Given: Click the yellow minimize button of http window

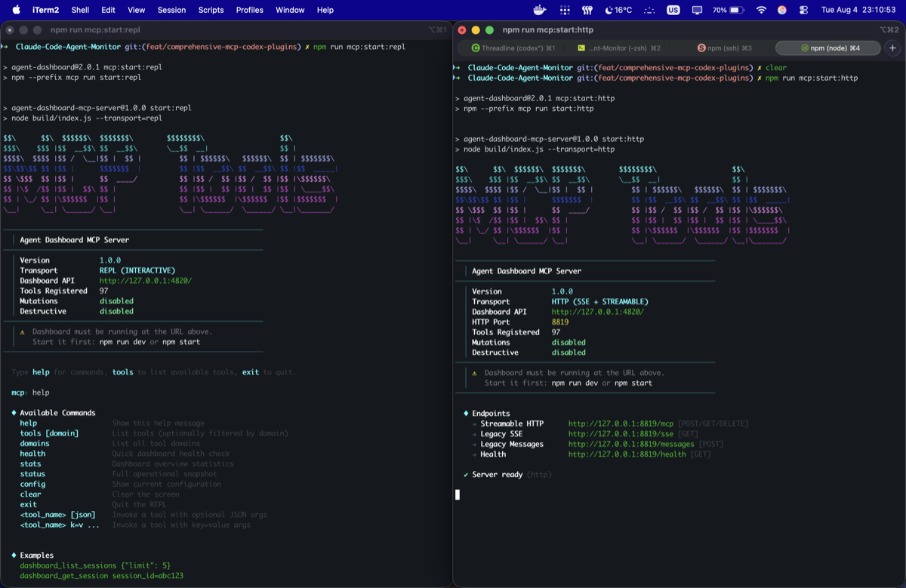Looking at the screenshot, I should 476,30.
